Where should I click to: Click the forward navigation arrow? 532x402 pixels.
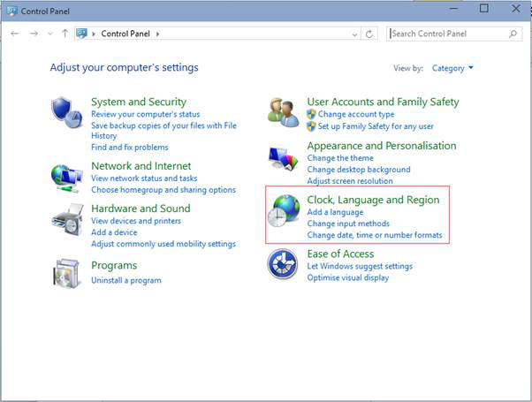pos(34,34)
